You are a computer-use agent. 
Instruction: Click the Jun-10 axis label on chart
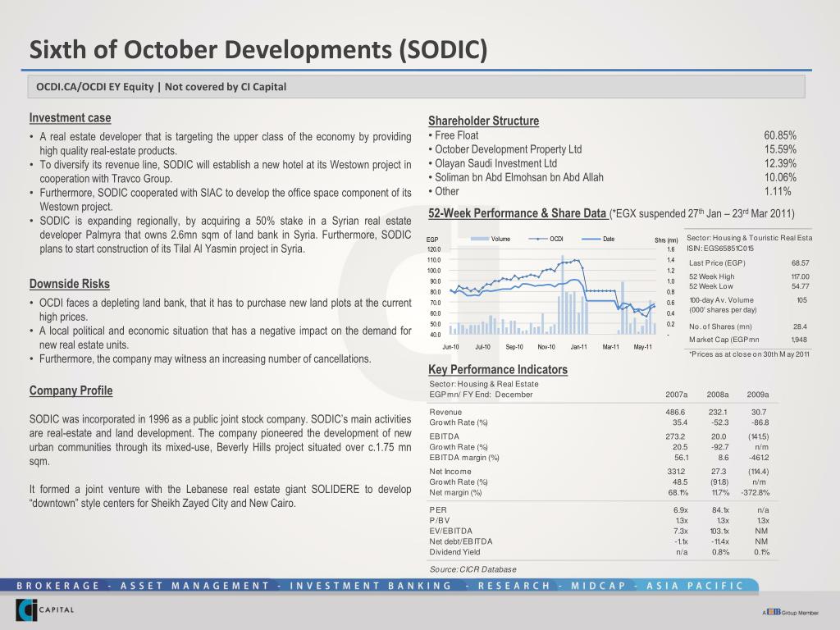pyautogui.click(x=450, y=347)
